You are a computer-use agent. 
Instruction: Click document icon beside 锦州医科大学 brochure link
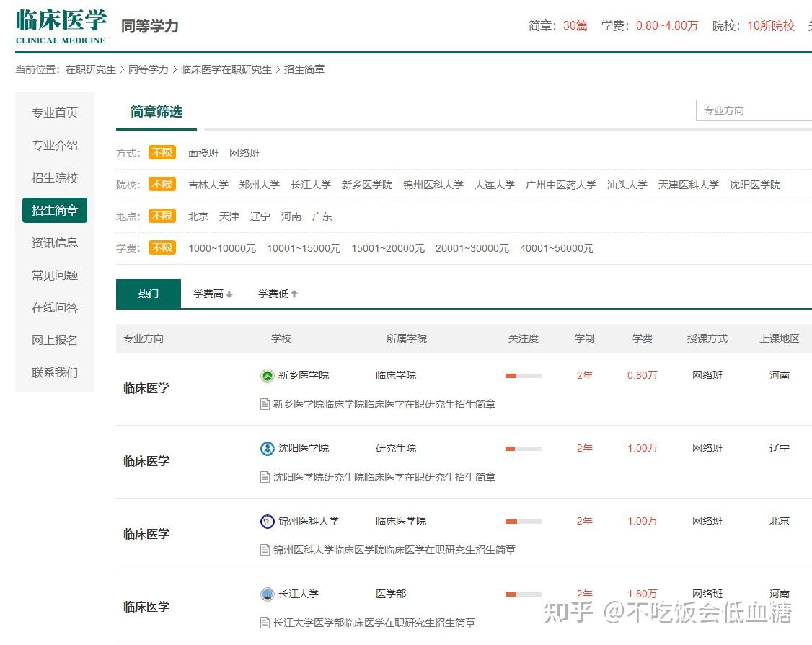tap(265, 550)
